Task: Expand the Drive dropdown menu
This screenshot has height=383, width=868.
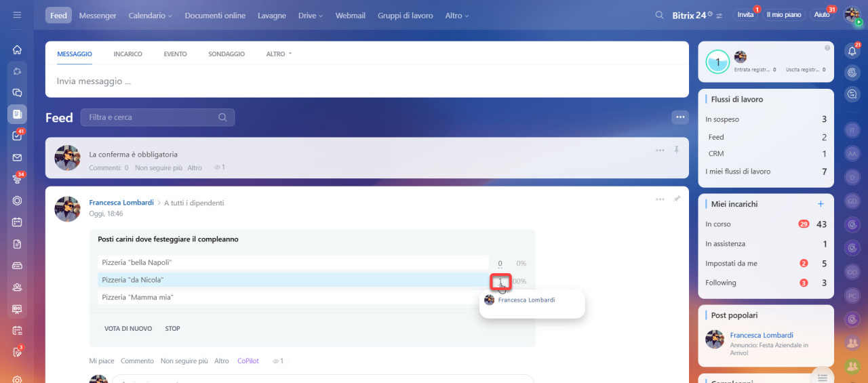Action: [x=311, y=16]
